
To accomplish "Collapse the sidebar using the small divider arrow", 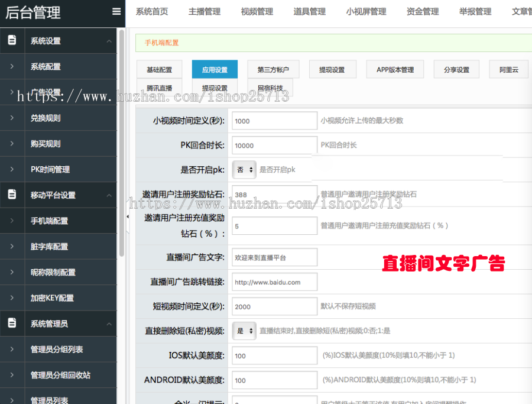I will click(128, 217).
